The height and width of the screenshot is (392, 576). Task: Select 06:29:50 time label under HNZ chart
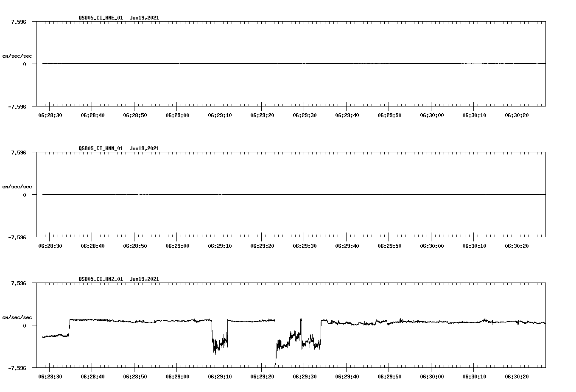[389, 377]
